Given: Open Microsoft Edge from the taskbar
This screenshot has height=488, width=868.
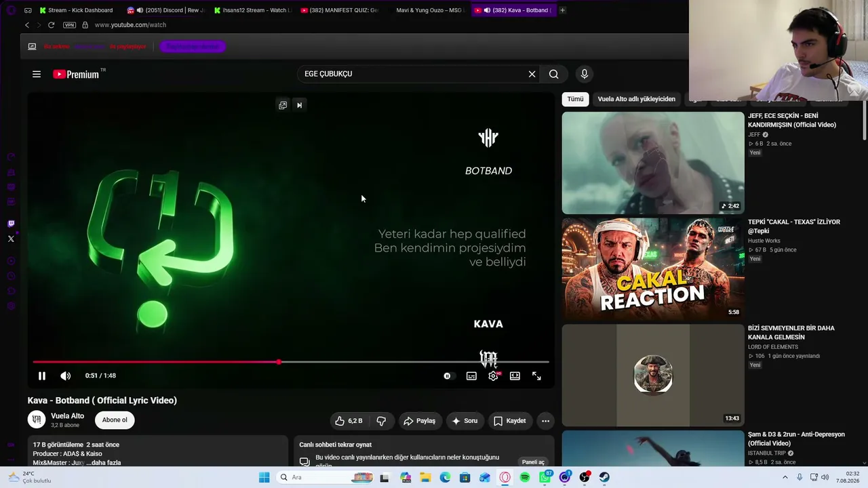Looking at the screenshot, I should click(445, 477).
